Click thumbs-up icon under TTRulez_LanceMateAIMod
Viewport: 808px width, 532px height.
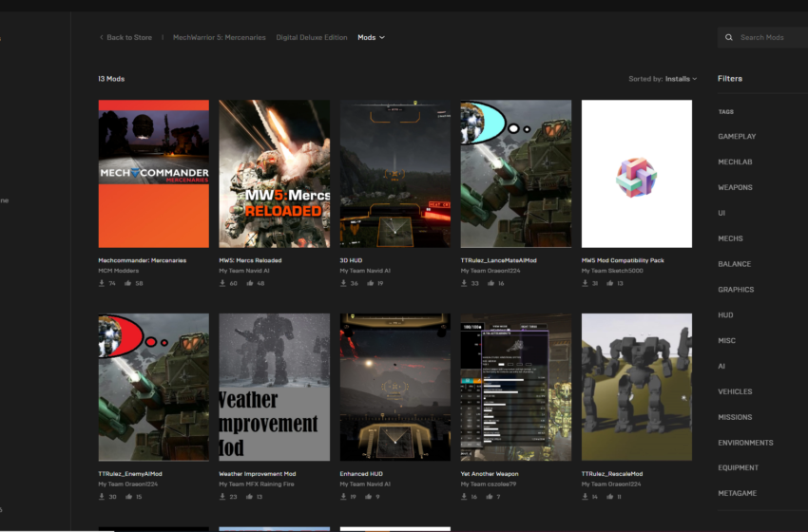(491, 283)
